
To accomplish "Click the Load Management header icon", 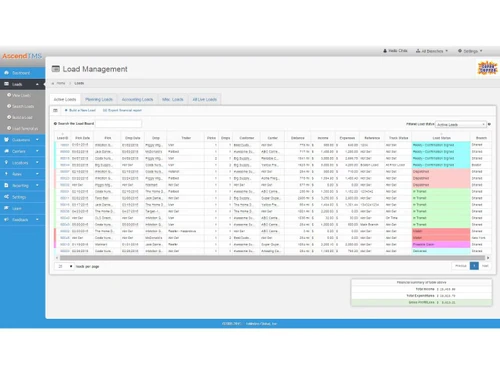I will click(56, 69).
